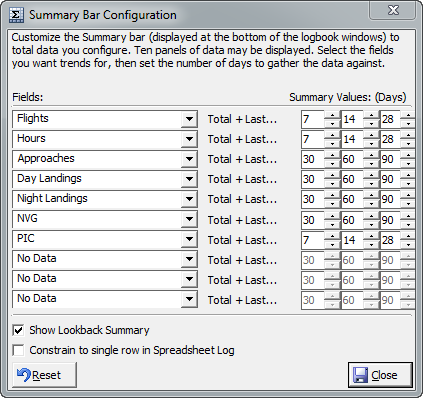423x398 pixels.
Task: Expand the Approaches field dropdown
Action: tap(189, 159)
